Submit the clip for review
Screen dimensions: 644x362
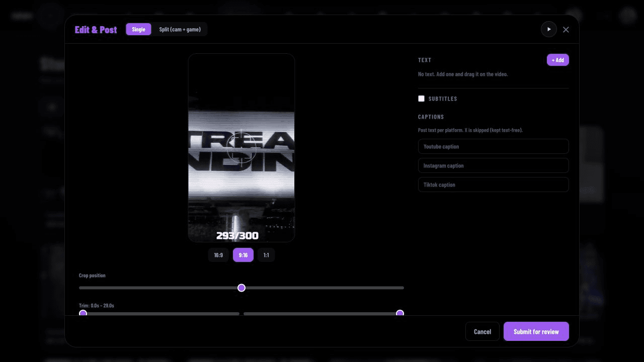(536, 331)
